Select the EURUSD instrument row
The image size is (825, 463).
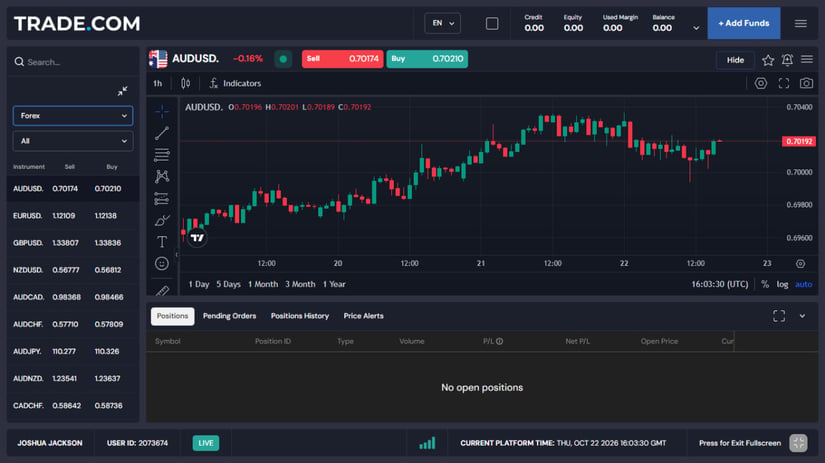click(73, 216)
